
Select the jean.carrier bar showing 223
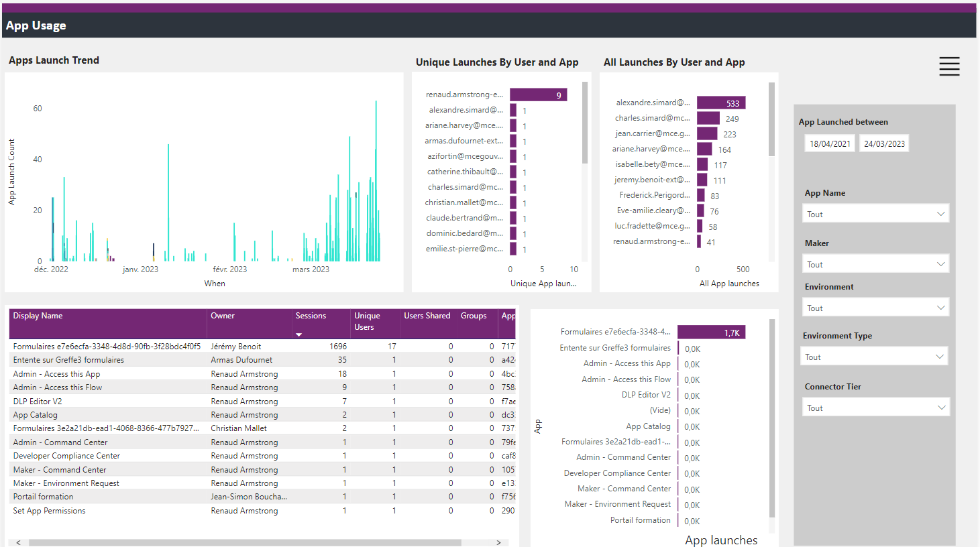coord(707,133)
